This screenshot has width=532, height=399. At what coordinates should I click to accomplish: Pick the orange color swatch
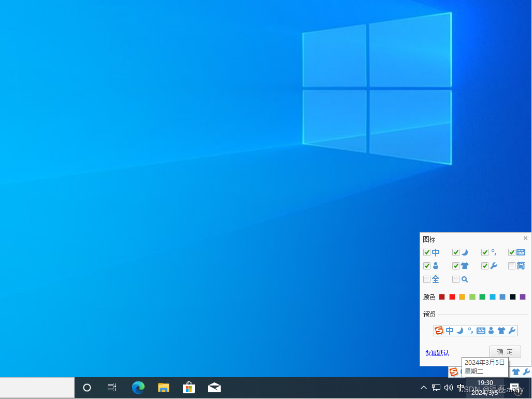click(x=462, y=297)
